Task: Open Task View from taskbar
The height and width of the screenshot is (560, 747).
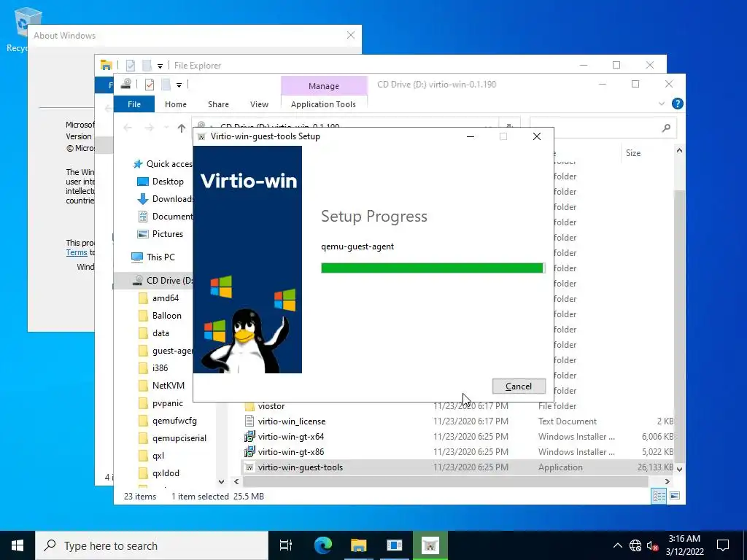Action: pyautogui.click(x=286, y=545)
